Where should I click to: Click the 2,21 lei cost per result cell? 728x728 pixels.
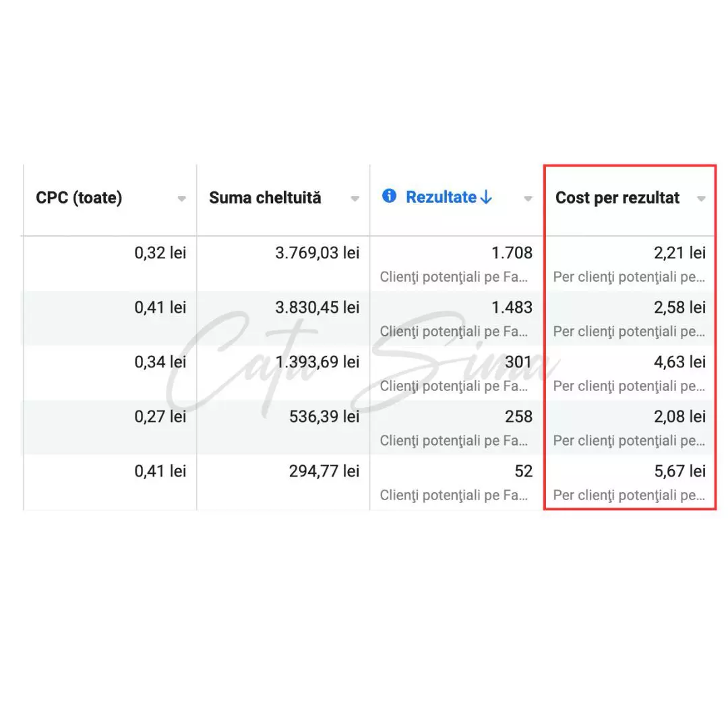[x=679, y=253]
